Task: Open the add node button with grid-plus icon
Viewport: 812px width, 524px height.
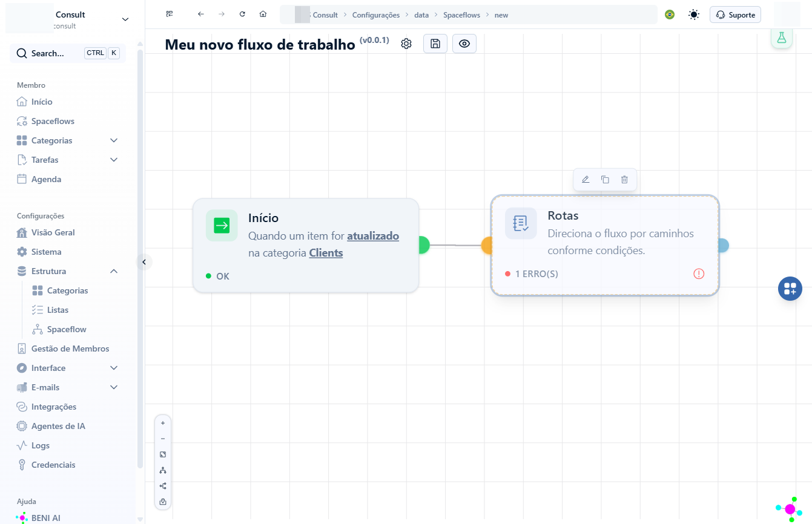Action: (x=790, y=289)
